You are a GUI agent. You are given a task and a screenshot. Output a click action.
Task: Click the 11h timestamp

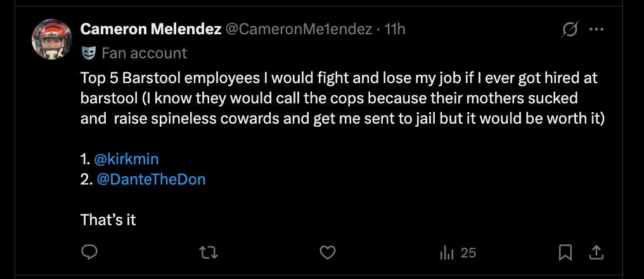395,29
